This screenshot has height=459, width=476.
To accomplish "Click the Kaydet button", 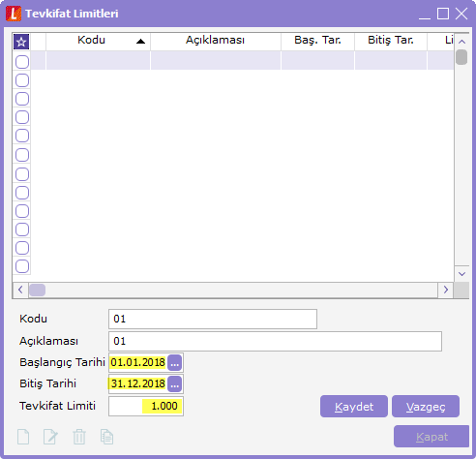I will [354, 407].
